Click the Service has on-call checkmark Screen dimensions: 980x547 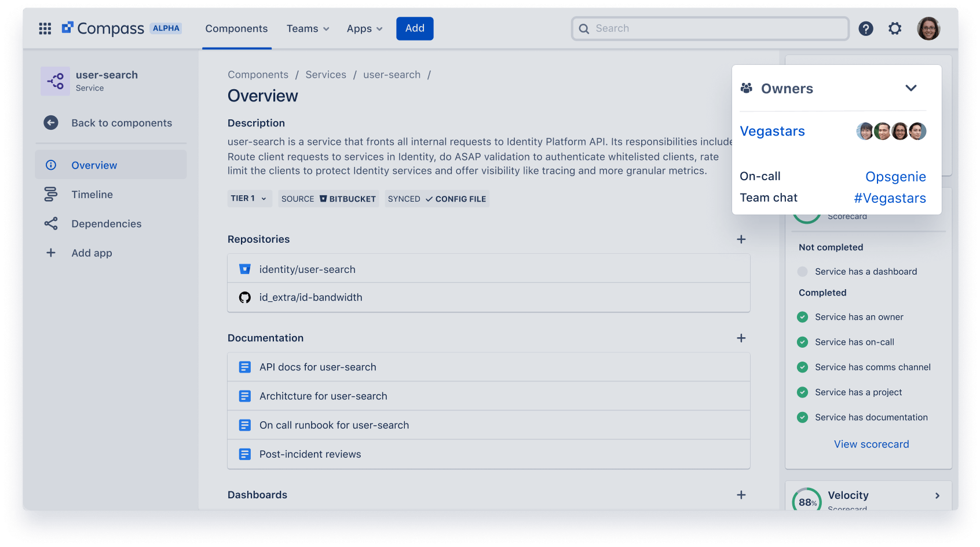pos(802,342)
